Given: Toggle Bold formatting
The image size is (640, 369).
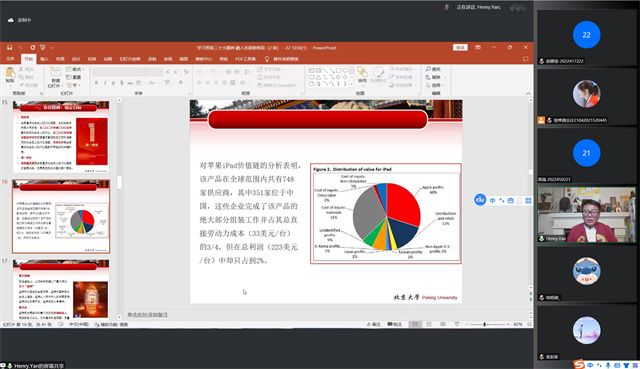Looking at the screenshot, I should 97,83.
